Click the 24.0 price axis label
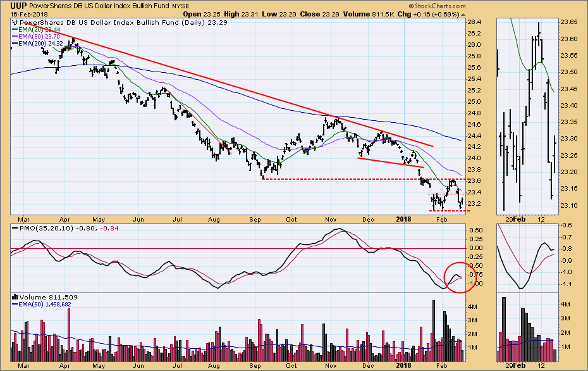The width and height of the screenshot is (588, 371). 474,158
